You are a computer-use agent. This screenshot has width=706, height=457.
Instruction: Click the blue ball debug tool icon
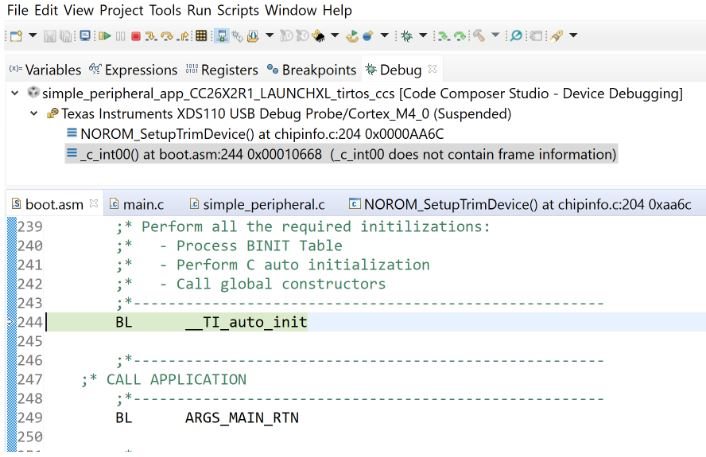coord(368,36)
